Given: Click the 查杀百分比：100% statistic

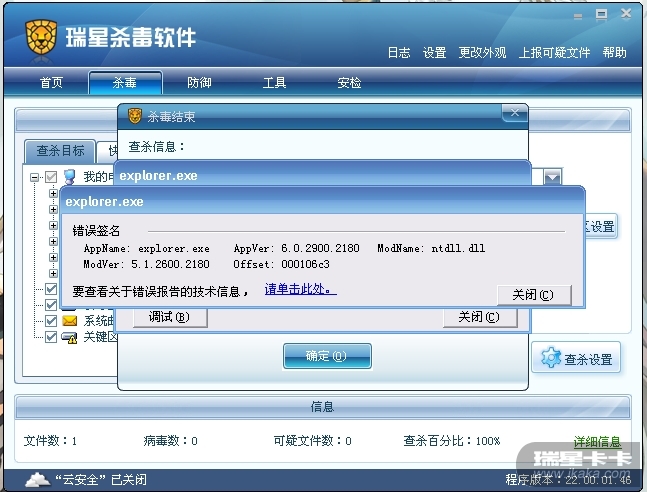Looking at the screenshot, I should coord(452,441).
